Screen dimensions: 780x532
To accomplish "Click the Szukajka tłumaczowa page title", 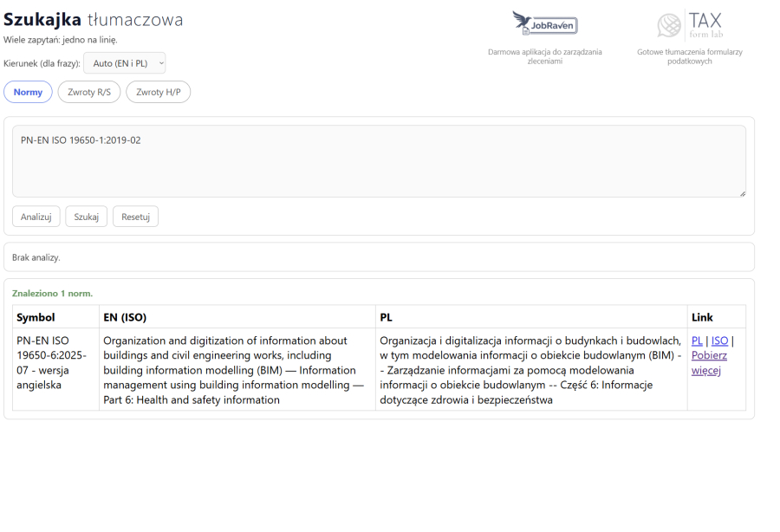I will tap(94, 20).
